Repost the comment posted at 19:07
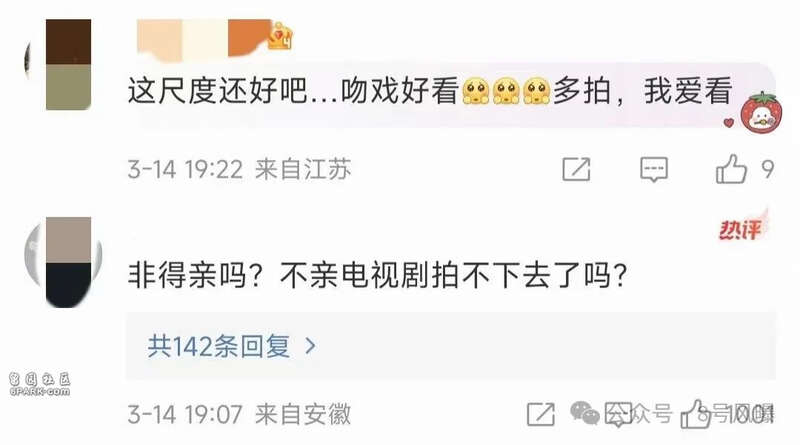800x445 pixels. pos(541,414)
